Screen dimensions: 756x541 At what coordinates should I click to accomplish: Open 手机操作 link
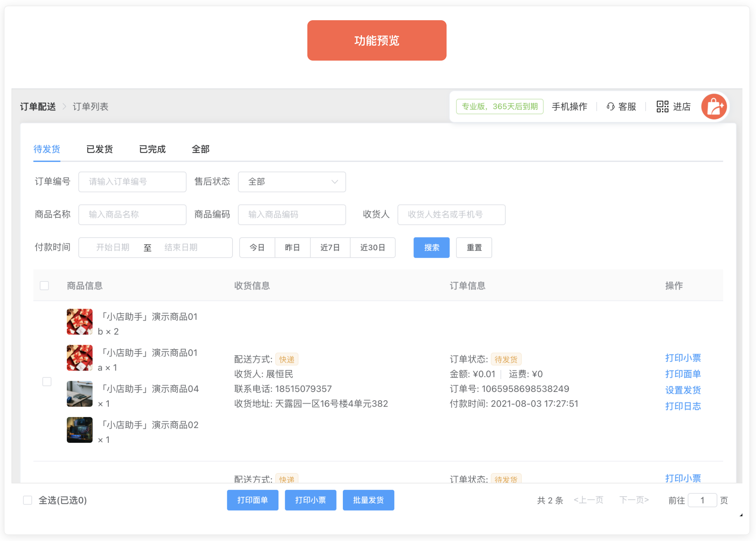569,107
